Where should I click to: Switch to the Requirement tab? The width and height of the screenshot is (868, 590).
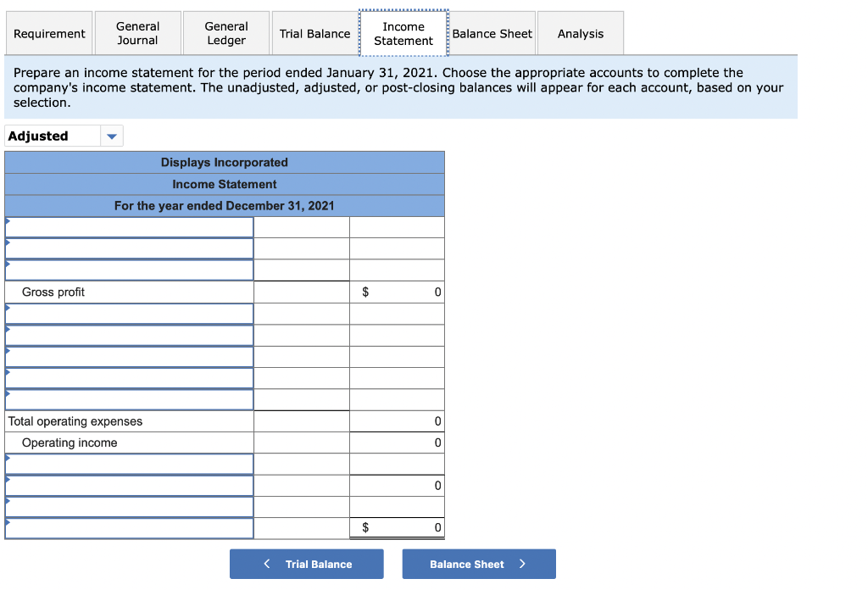(48, 33)
